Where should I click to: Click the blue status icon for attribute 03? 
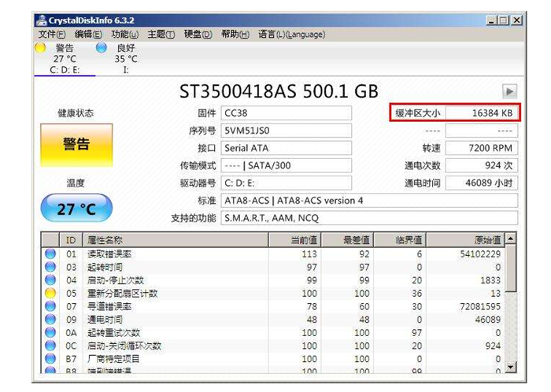50,267
